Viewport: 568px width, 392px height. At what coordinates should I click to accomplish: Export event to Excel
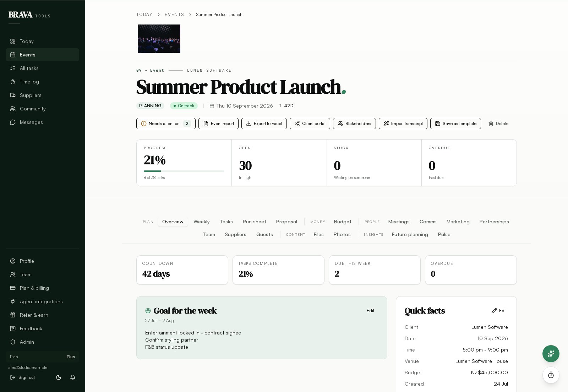point(264,124)
